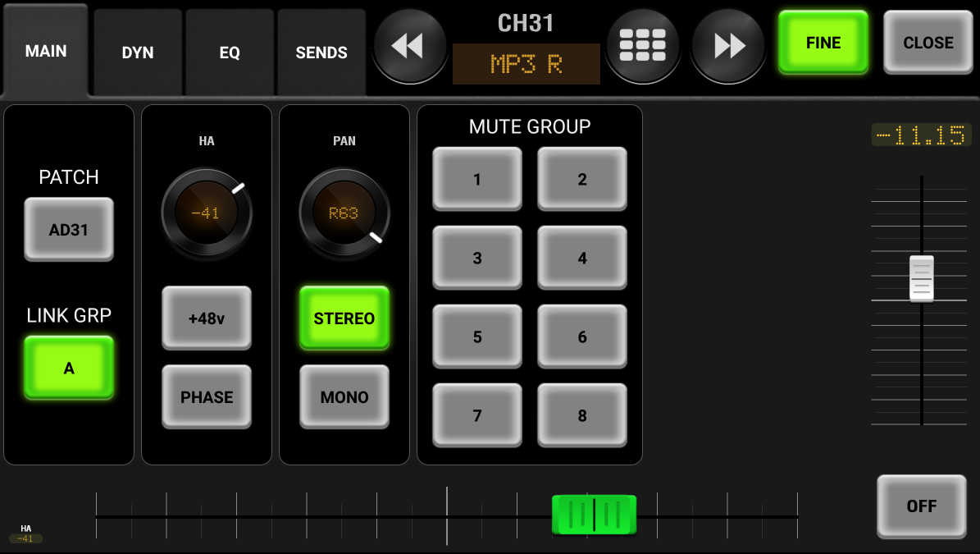
Task: Click the CH31 channel label
Action: click(x=526, y=24)
